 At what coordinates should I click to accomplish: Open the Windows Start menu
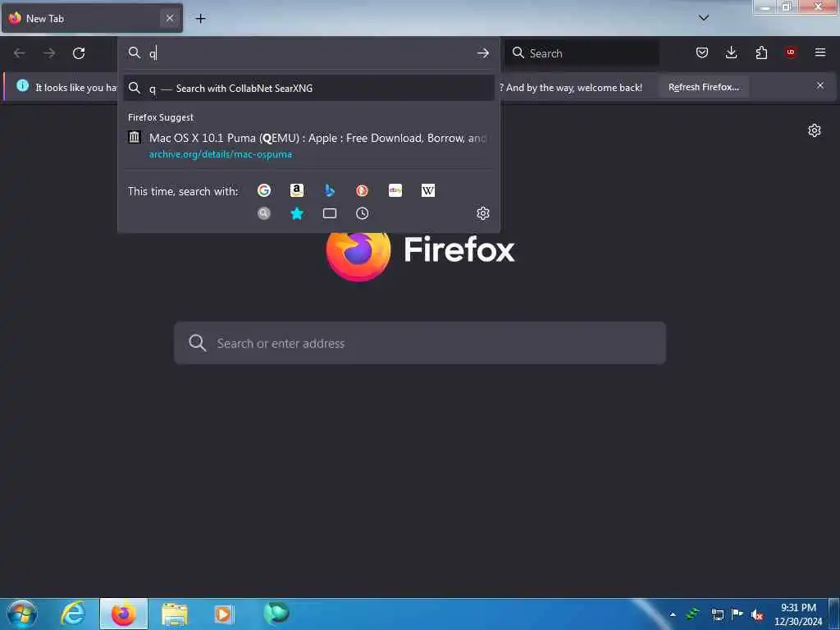pyautogui.click(x=22, y=614)
